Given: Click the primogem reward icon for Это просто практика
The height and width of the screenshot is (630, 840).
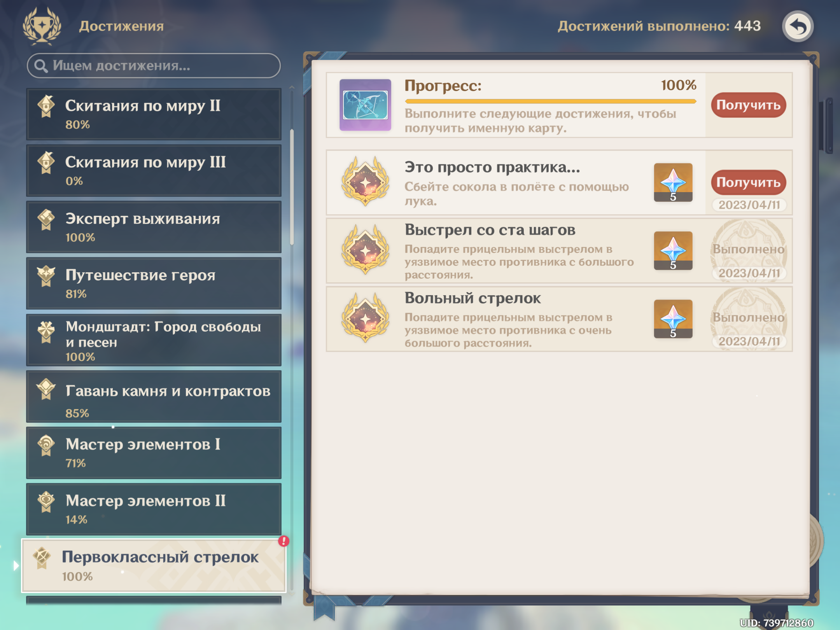Looking at the screenshot, I should (672, 182).
